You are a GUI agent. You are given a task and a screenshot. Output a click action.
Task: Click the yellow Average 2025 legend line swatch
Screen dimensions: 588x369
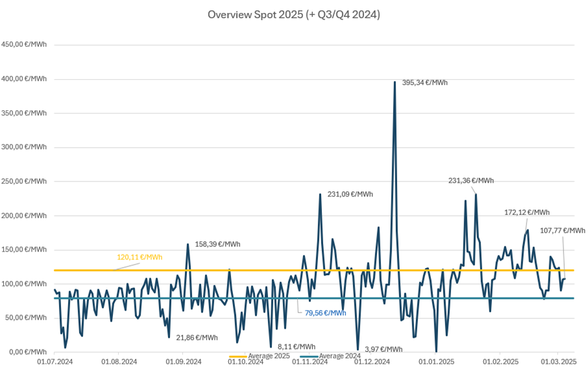click(x=238, y=356)
